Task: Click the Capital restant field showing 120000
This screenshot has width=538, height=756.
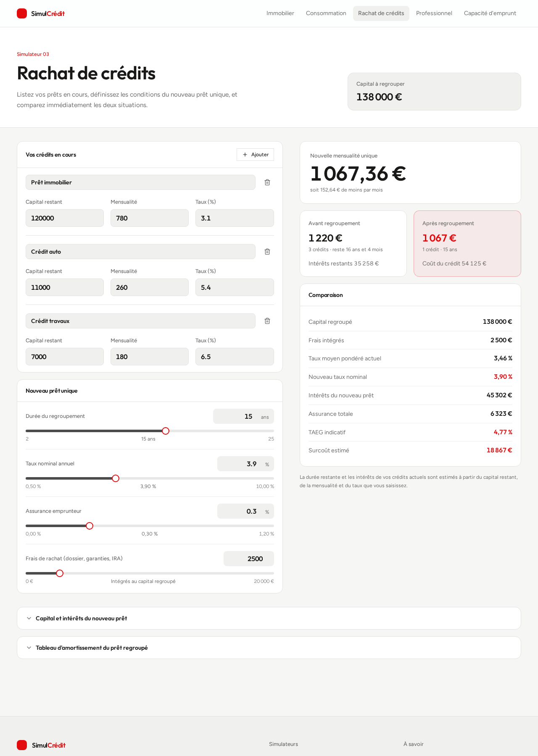Action: click(x=65, y=218)
